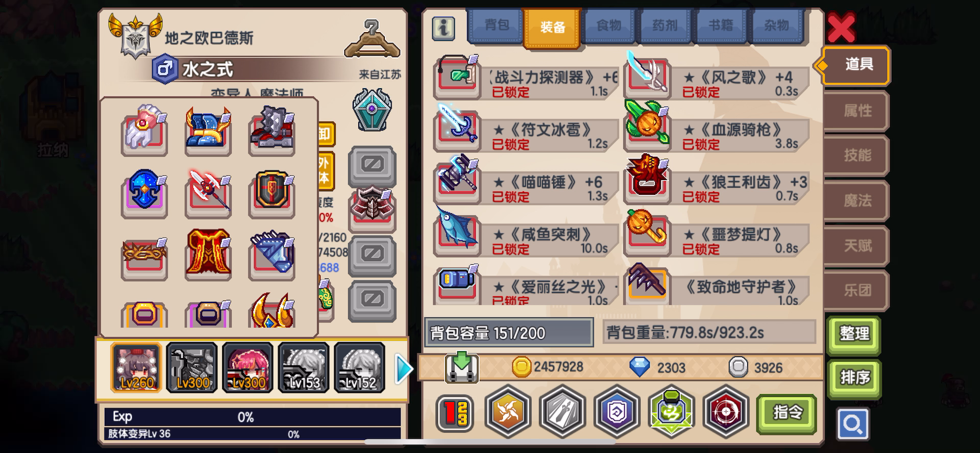Image resolution: width=980 pixels, height=453 pixels.
Task: Select the Lv260 character portrait
Action: (136, 367)
